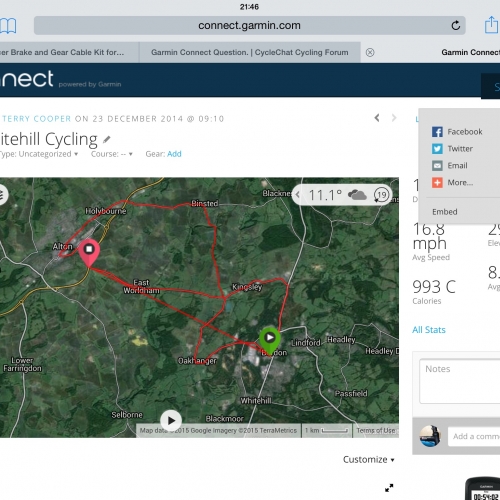The height and width of the screenshot is (500, 500).
Task: Play the route animation on map
Action: pyautogui.click(x=171, y=421)
